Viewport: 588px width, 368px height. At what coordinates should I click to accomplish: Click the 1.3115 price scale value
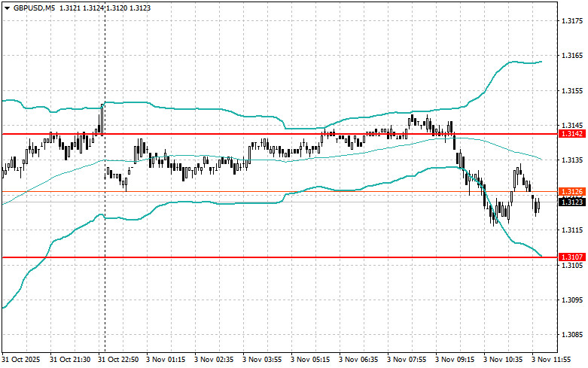tap(572, 230)
